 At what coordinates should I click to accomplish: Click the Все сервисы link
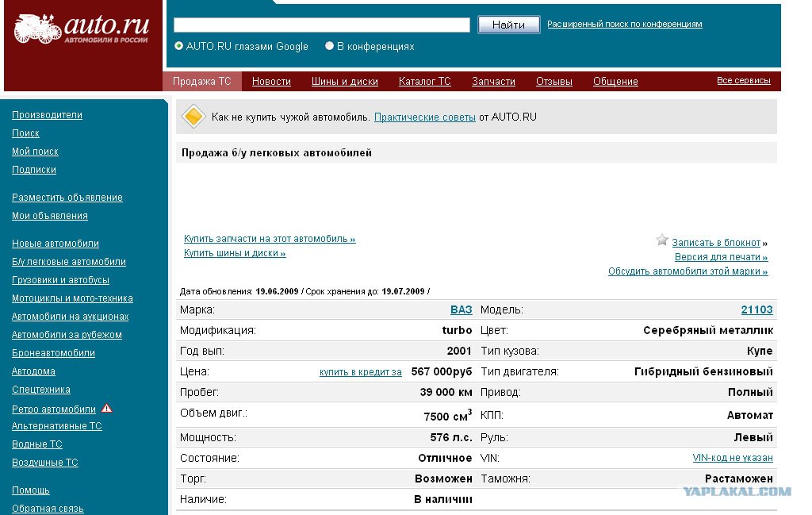(744, 80)
